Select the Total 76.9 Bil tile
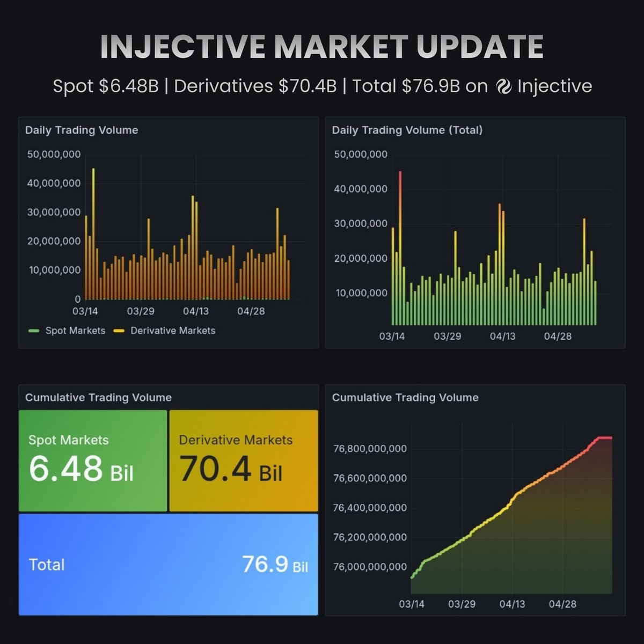The height and width of the screenshot is (644, 644). [x=169, y=565]
